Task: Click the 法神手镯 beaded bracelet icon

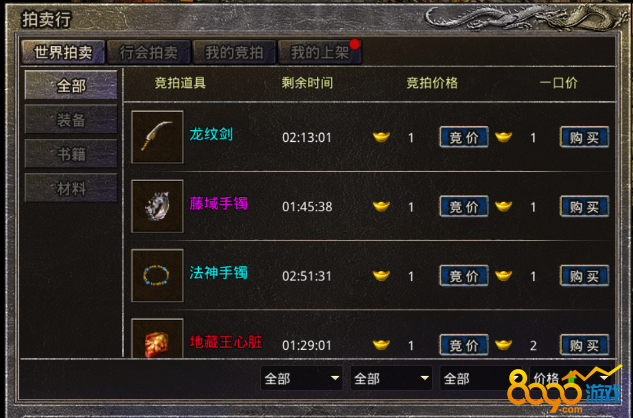Action: [x=157, y=276]
